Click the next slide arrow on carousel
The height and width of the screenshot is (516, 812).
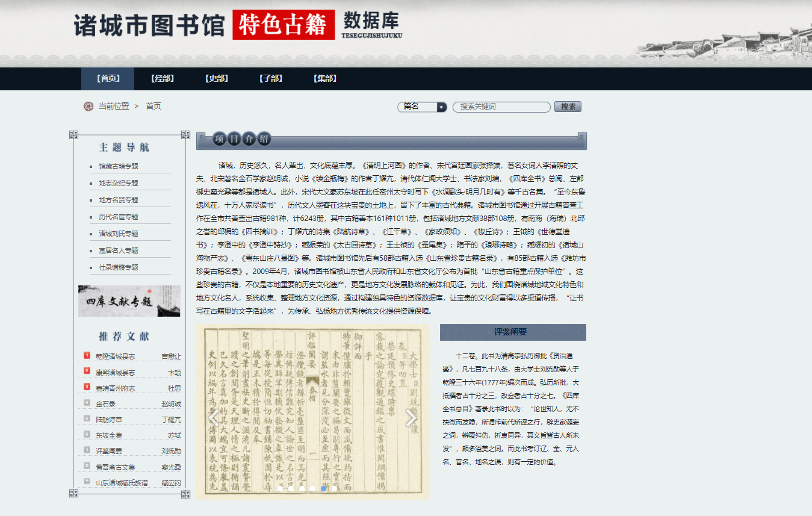point(412,418)
